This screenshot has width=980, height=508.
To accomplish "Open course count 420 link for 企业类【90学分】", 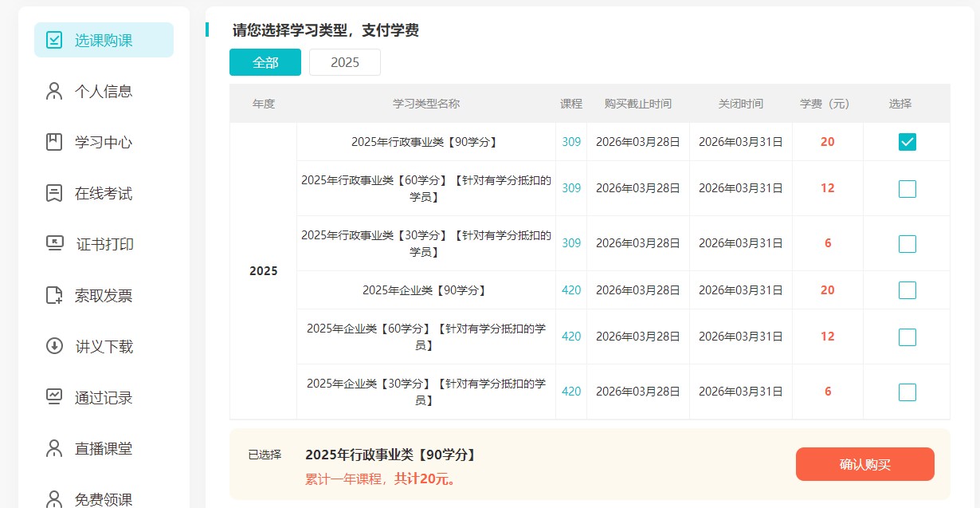I will tap(571, 290).
